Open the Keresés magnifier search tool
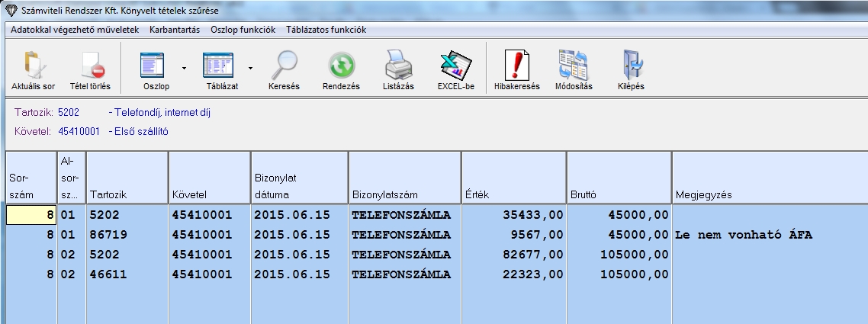This screenshot has height=324, width=868. point(285,66)
